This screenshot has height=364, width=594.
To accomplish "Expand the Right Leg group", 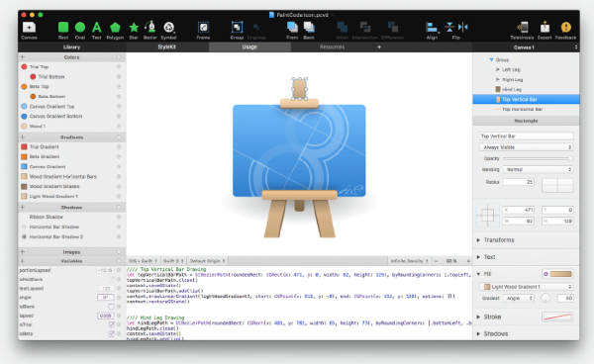I will 497,79.
